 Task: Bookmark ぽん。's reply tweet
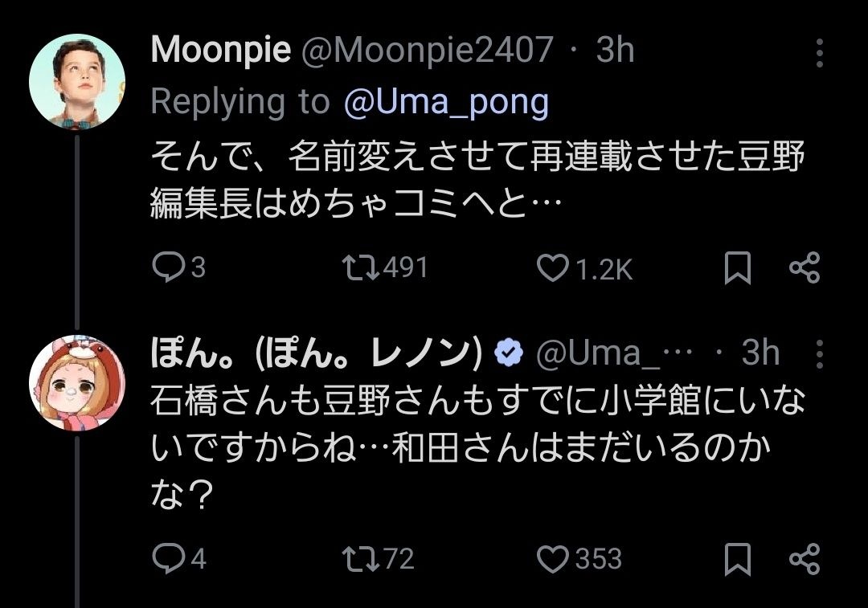click(737, 558)
